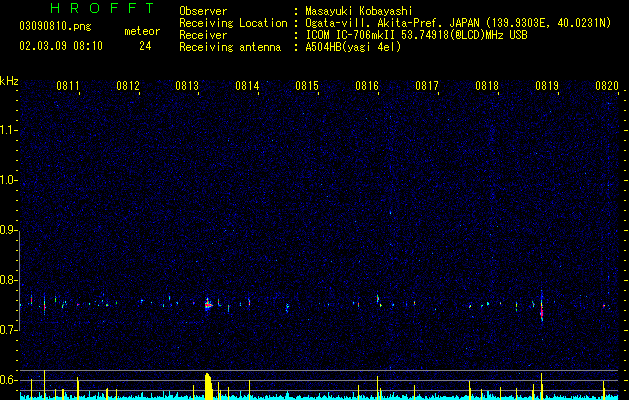This screenshot has height=400, width=629.
Task: Click the 0811 time marker
Action: coord(68,86)
